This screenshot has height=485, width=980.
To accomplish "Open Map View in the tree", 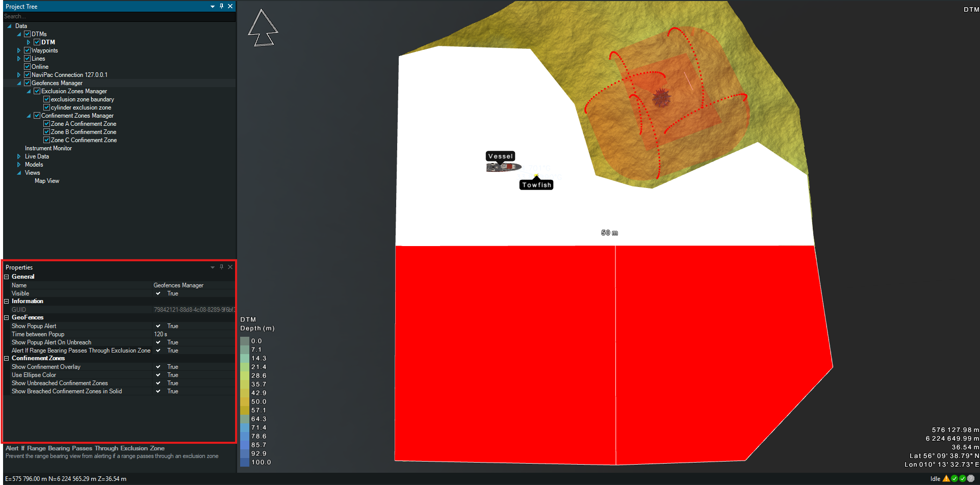I will (x=47, y=181).
